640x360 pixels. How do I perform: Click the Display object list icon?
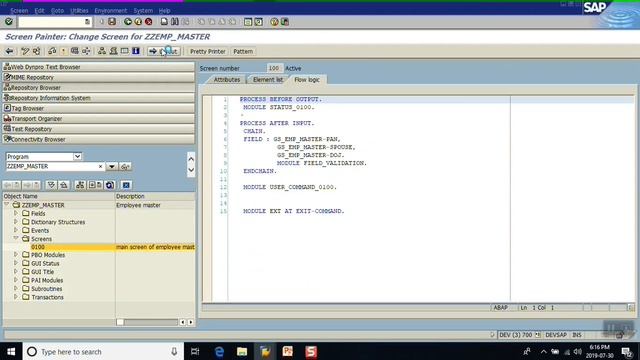click(x=102, y=51)
